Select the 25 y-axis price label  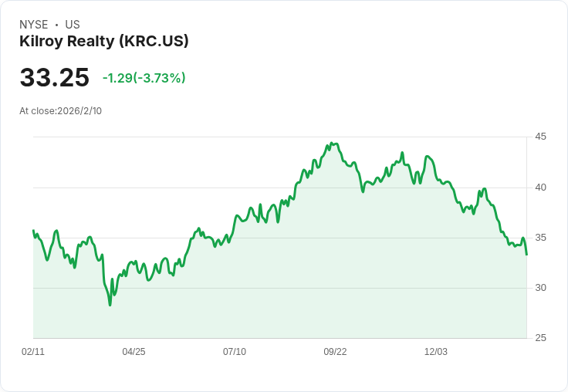(541, 338)
